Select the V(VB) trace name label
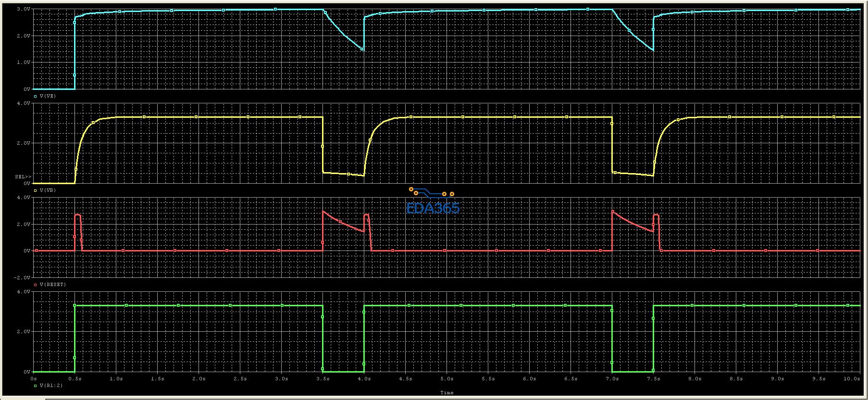This screenshot has height=400, width=868. pyautogui.click(x=48, y=190)
